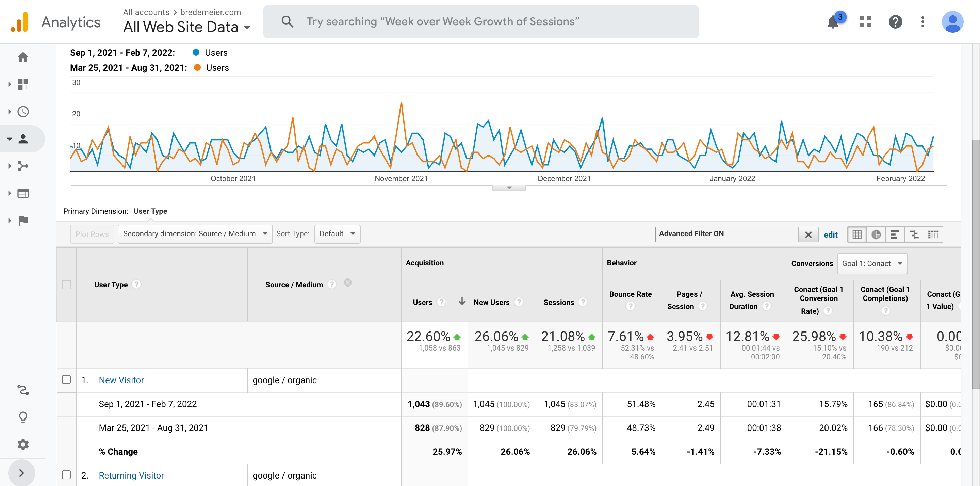Open All Web Site Data view selector
This screenshot has width=980, height=486.
click(186, 27)
